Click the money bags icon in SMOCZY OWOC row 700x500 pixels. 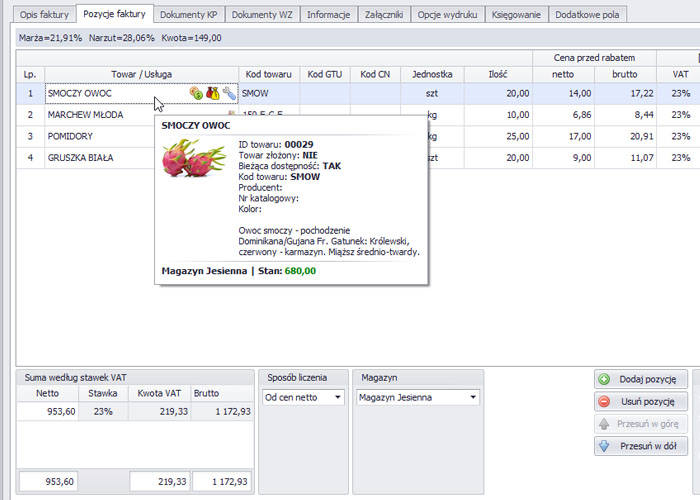[x=212, y=93]
